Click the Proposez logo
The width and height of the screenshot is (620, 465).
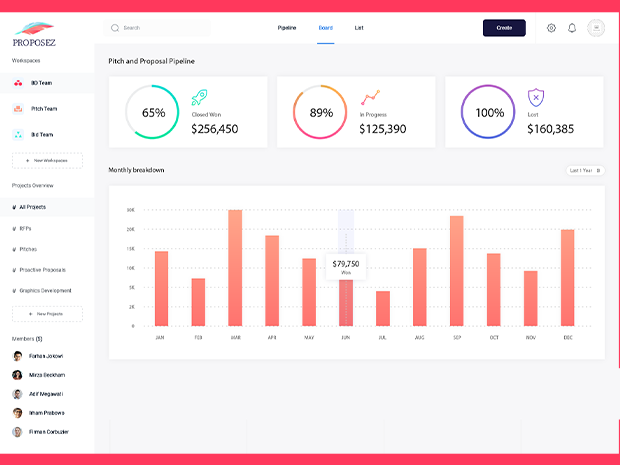pos(35,36)
